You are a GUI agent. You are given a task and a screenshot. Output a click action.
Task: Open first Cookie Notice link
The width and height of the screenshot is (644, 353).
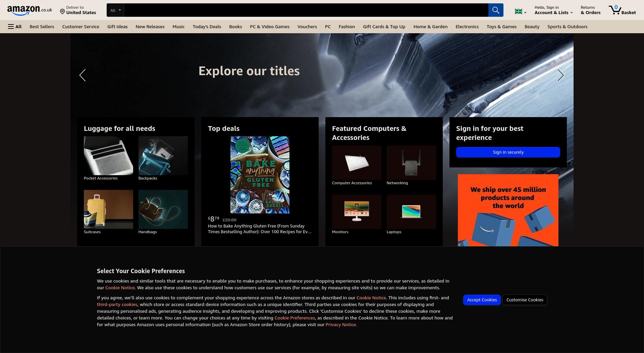(x=120, y=288)
